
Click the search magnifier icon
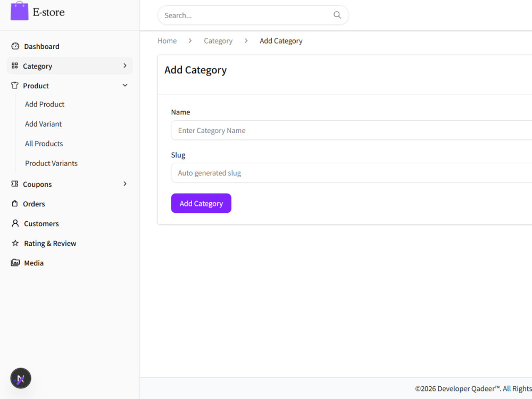coord(337,15)
